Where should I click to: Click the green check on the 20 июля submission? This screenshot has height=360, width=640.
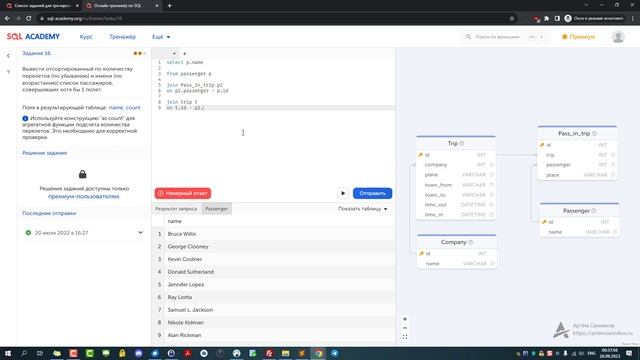pyautogui.click(x=28, y=233)
